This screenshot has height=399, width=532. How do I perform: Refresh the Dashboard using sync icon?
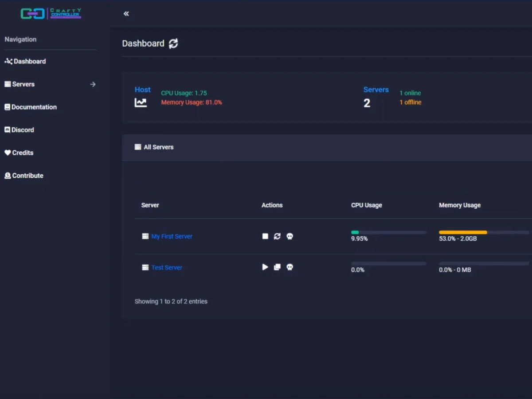point(173,43)
